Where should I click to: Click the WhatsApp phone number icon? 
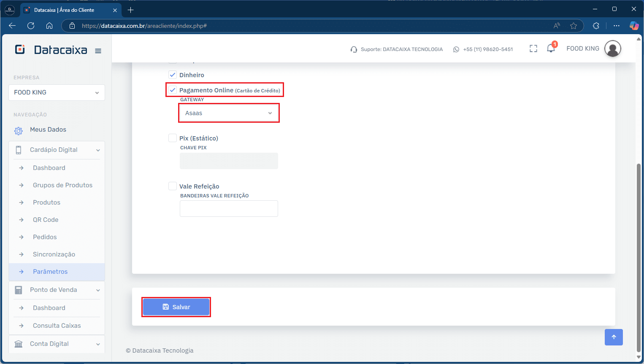point(456,49)
